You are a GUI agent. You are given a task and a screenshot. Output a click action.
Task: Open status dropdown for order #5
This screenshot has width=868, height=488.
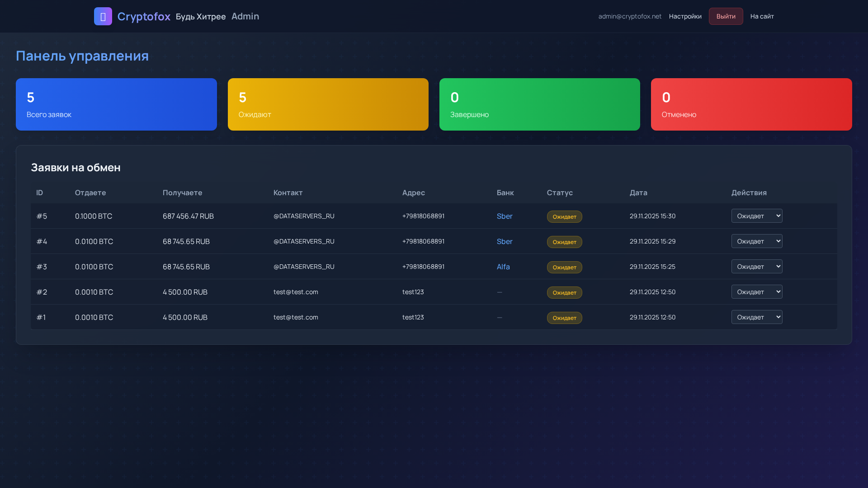(756, 216)
